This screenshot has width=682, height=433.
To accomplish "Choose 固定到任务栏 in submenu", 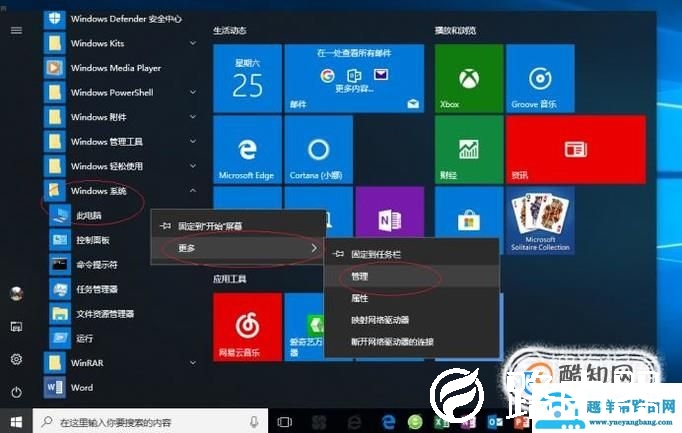I will pyautogui.click(x=412, y=254).
